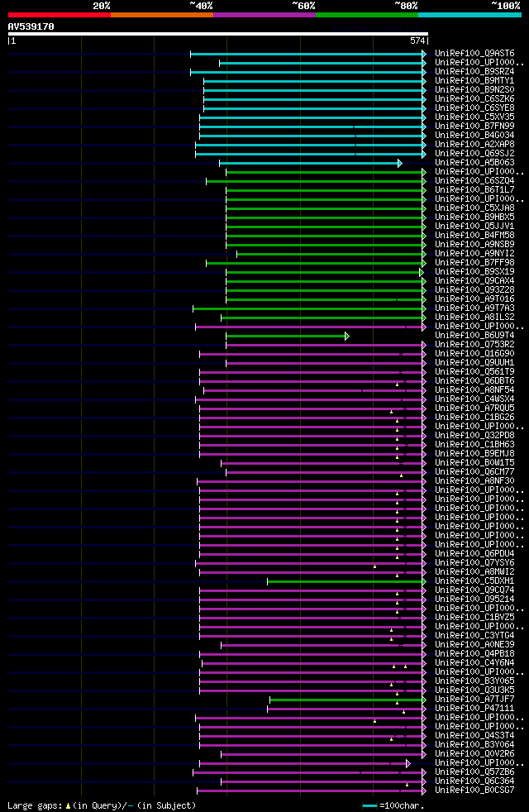
Task: Open hit UniRef100_A7RQU5 label
Action: [474, 408]
